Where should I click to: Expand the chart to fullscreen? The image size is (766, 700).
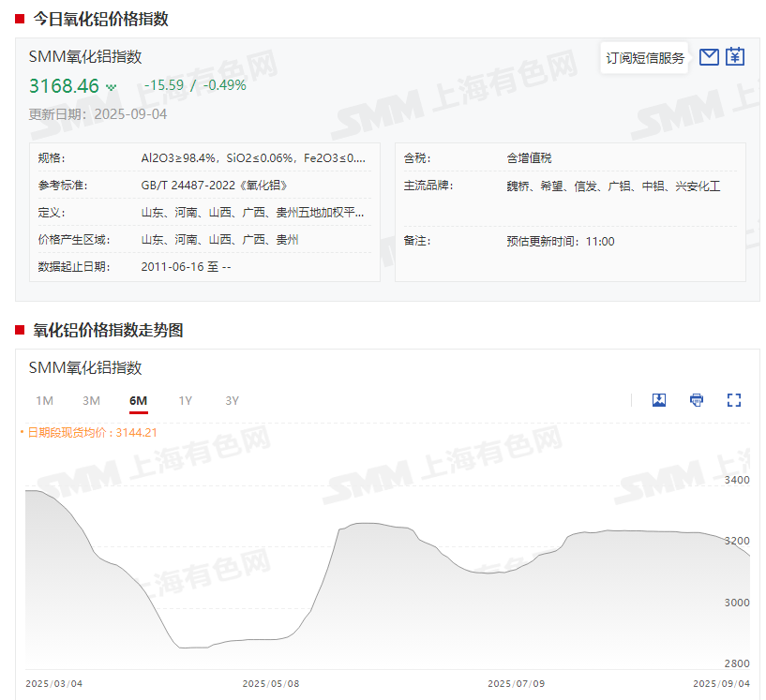click(x=734, y=400)
